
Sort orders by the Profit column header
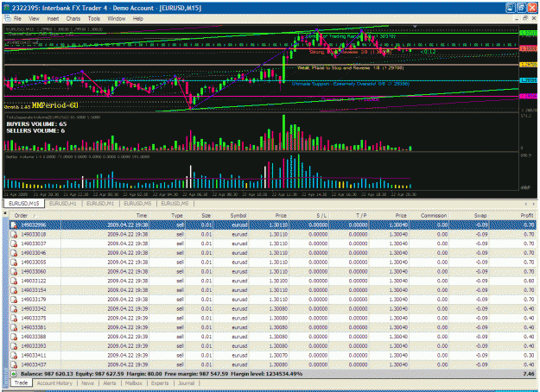(513, 216)
